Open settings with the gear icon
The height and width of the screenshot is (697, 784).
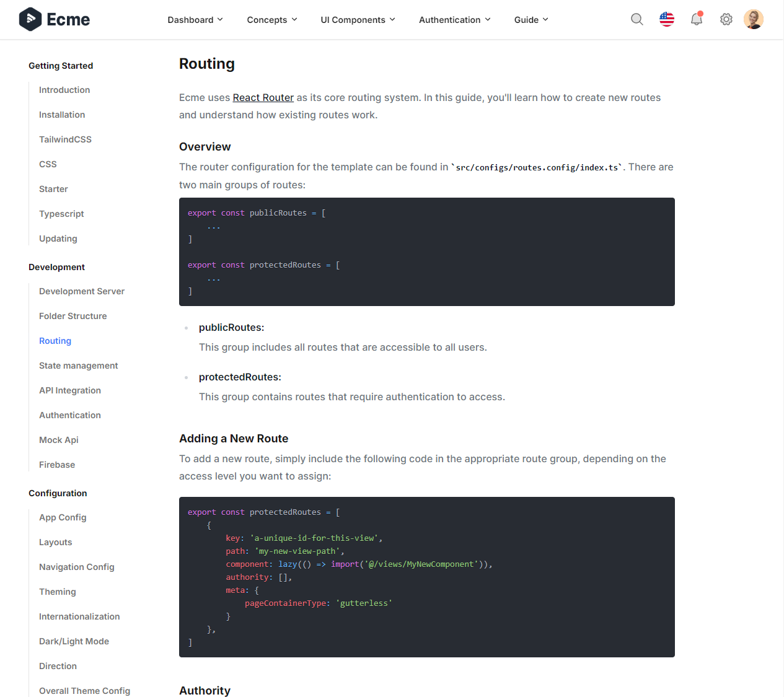point(726,19)
